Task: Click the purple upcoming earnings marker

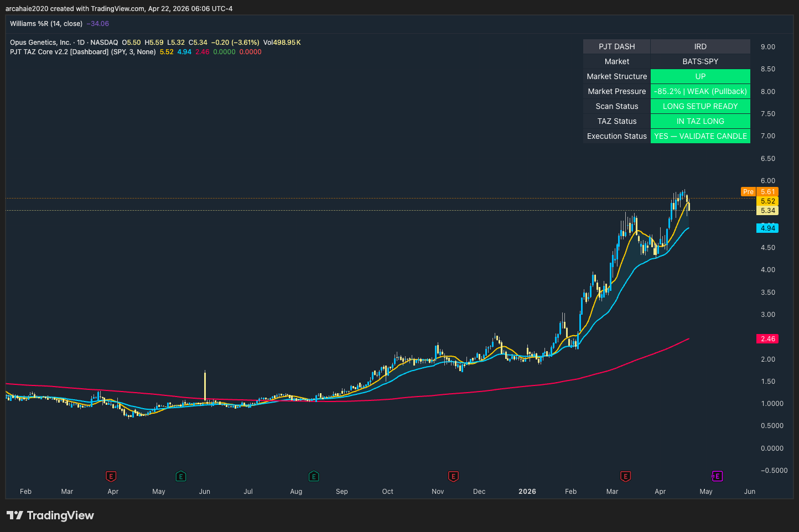Action: click(717, 476)
